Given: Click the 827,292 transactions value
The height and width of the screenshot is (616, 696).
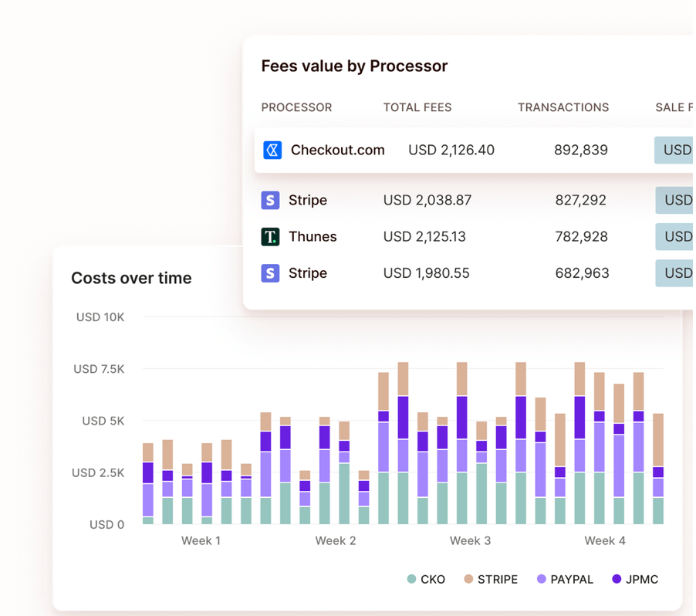Looking at the screenshot, I should coord(581,200).
